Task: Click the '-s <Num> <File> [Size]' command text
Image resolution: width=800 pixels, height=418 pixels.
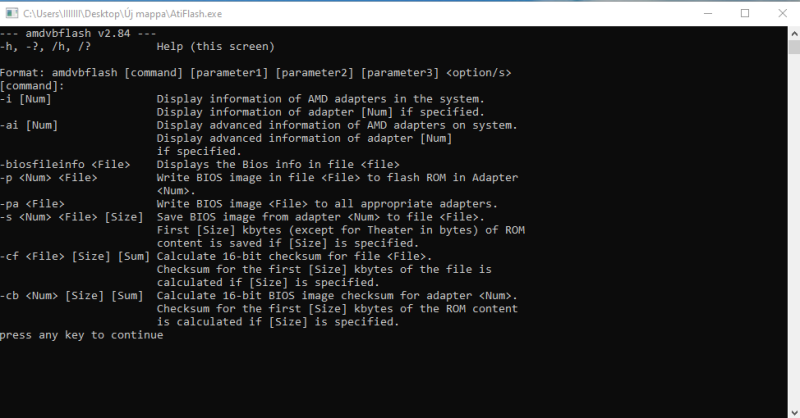Action: click(x=71, y=217)
